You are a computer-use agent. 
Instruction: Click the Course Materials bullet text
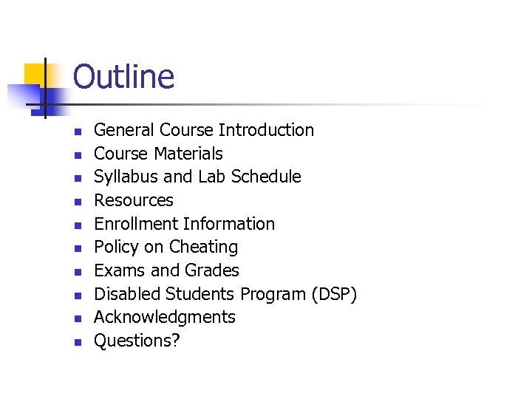[x=158, y=154]
